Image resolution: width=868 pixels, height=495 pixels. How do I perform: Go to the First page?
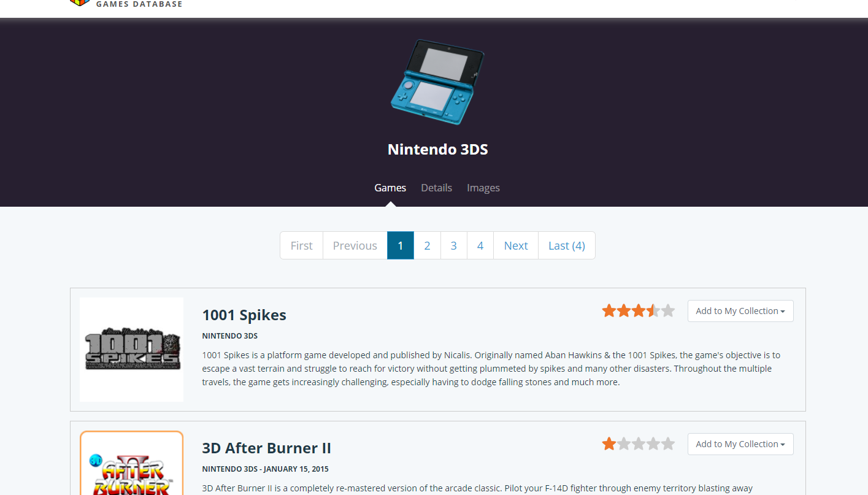pyautogui.click(x=301, y=245)
